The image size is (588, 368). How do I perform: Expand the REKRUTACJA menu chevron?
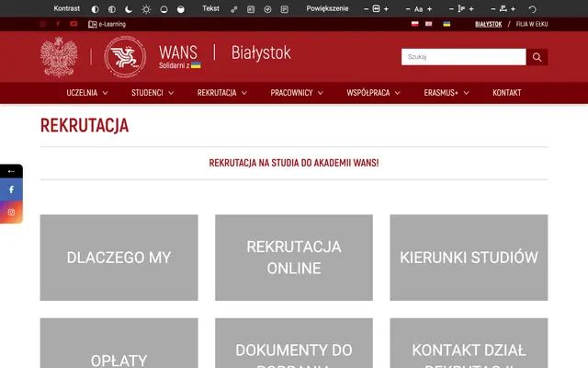244,93
